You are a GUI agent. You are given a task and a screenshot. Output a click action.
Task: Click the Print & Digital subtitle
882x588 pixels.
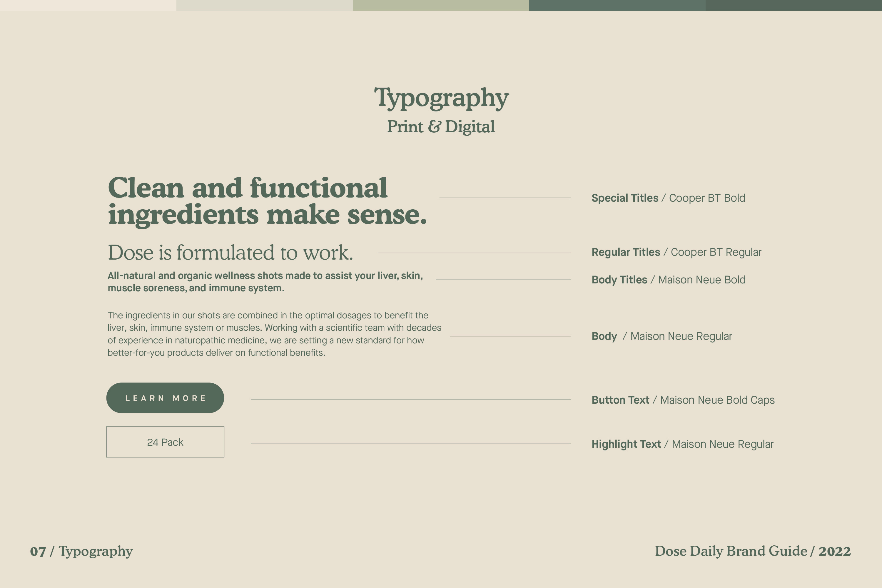coord(441,127)
